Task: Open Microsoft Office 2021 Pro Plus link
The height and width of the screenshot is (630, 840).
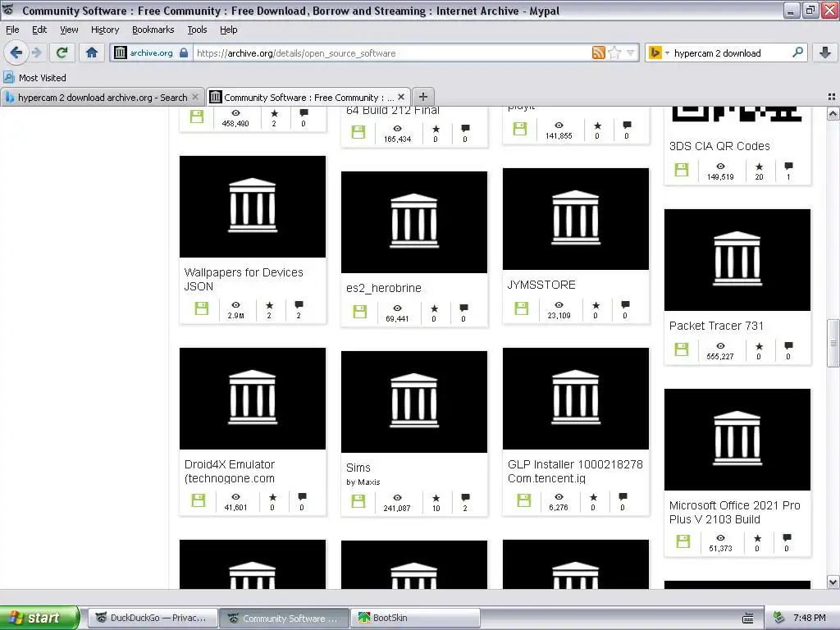Action: (x=734, y=512)
